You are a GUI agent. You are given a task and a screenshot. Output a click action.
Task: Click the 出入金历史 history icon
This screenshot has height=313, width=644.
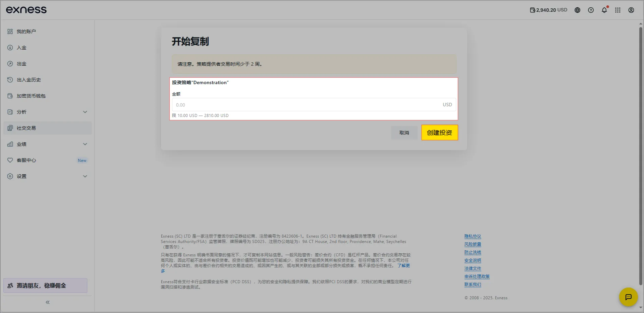click(x=10, y=80)
